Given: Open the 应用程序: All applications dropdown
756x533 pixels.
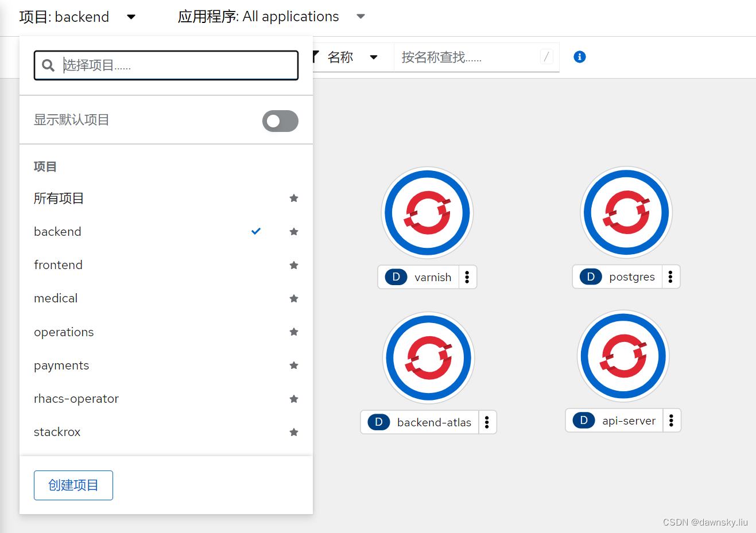Looking at the screenshot, I should click(272, 17).
